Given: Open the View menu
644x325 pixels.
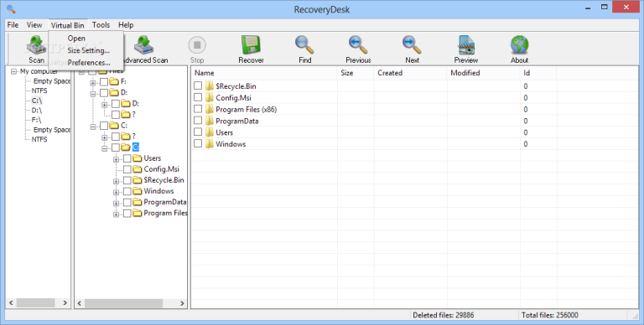Looking at the screenshot, I should pos(34,25).
